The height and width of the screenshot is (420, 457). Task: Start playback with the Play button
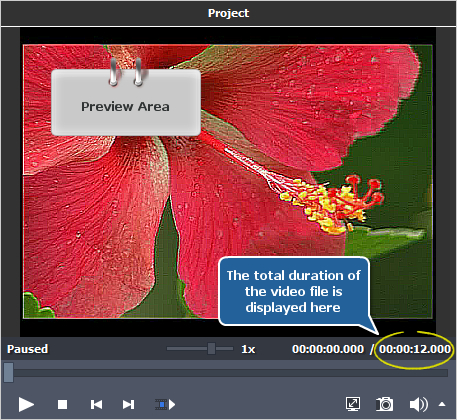[x=26, y=404]
